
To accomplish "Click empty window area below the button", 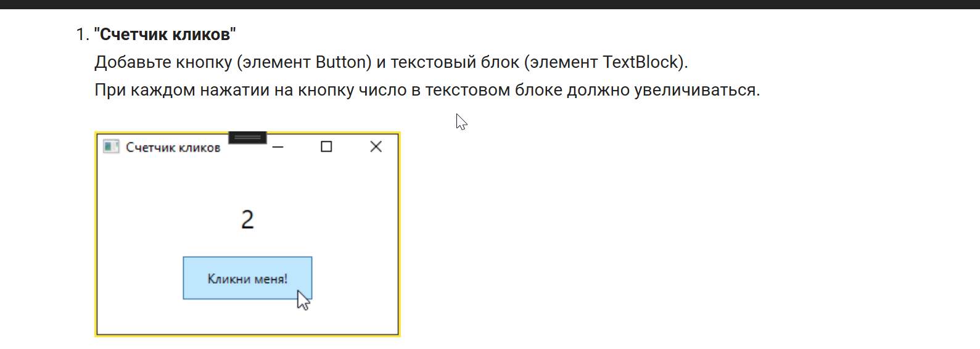I will pyautogui.click(x=247, y=319).
